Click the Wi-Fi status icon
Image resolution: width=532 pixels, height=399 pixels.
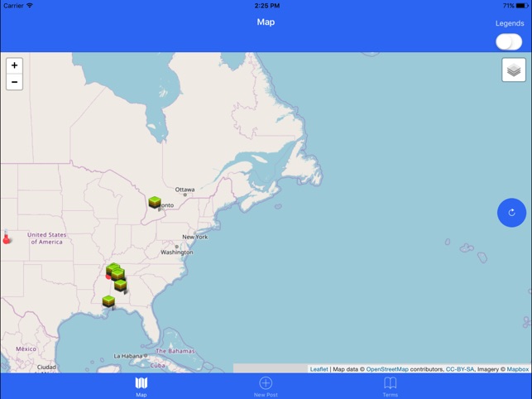click(x=30, y=6)
